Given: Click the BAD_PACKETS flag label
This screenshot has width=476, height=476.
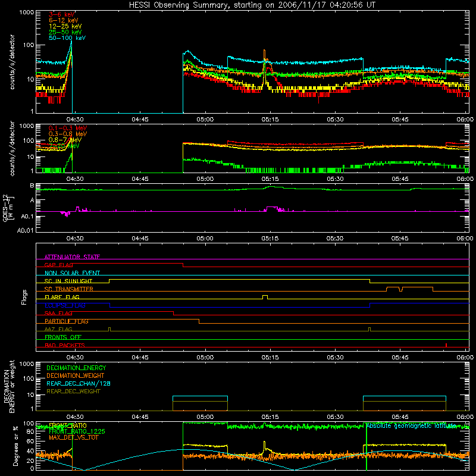Looking at the screenshot, I should (65, 345).
